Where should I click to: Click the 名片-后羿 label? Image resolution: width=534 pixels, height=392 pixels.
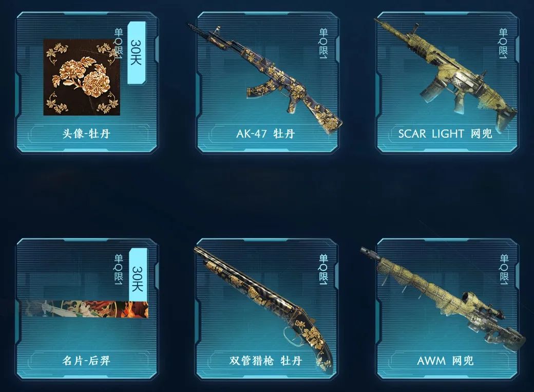pos(86,360)
